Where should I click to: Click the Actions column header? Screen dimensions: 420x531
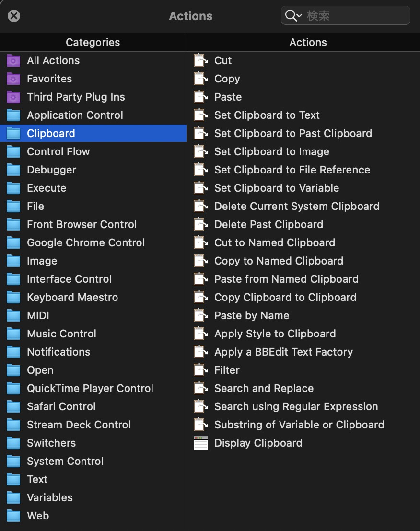click(308, 42)
